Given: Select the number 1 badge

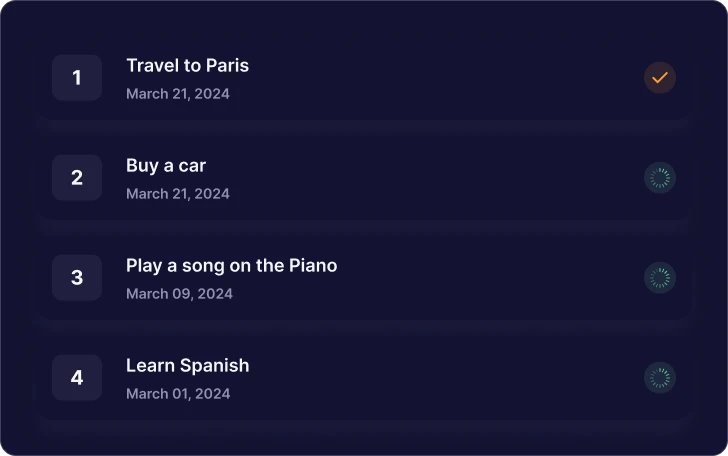Looking at the screenshot, I should (x=77, y=78).
